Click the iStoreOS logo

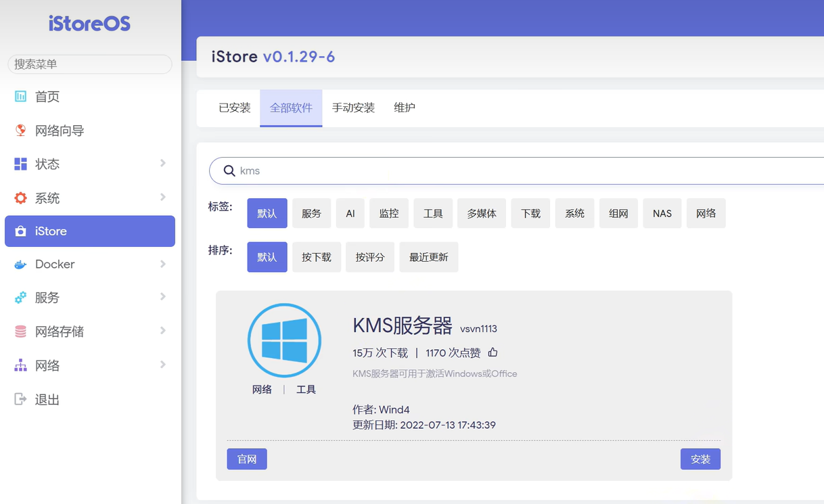[x=89, y=24]
